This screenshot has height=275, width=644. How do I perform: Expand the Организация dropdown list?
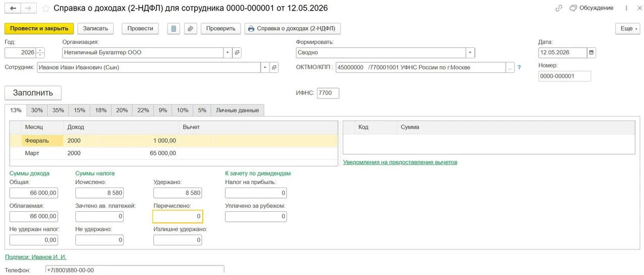pos(227,52)
